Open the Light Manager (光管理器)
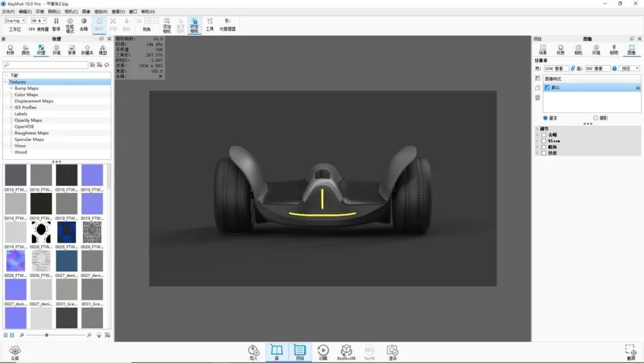 (x=227, y=24)
